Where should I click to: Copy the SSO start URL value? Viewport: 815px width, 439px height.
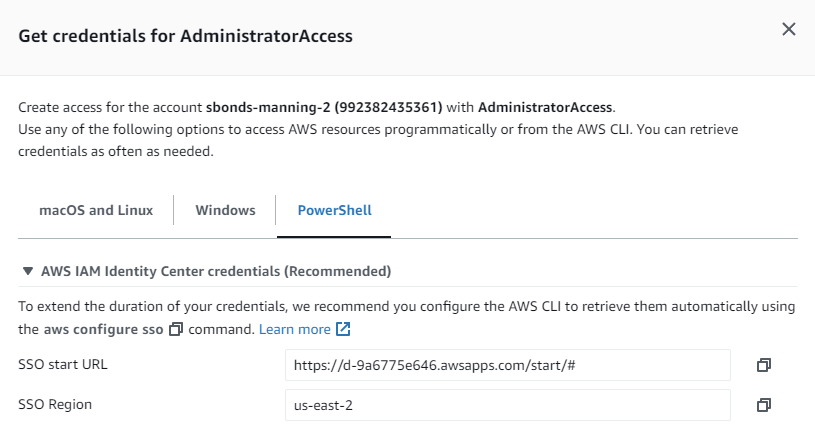tap(764, 365)
